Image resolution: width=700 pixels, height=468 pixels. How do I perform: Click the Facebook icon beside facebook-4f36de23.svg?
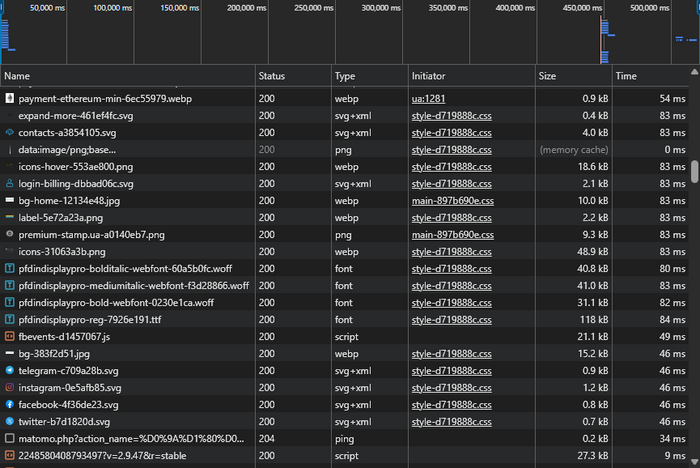coord(9,405)
